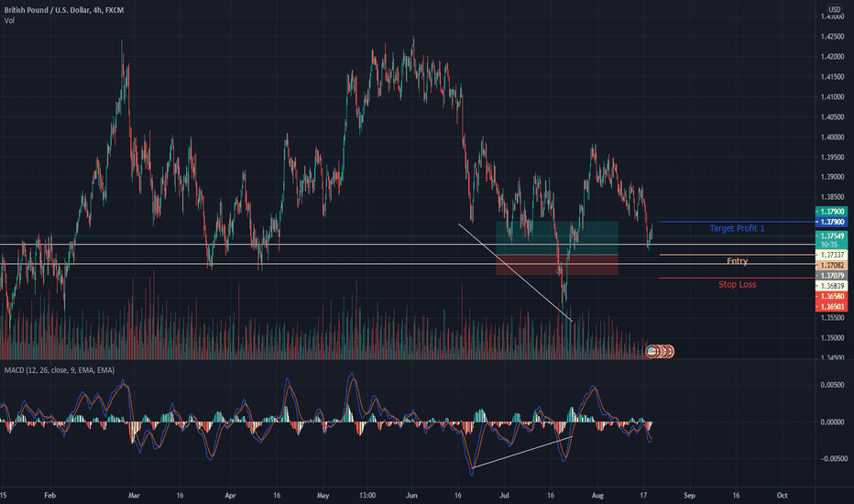Click the blue 1.37900 price label
The image size is (854, 504).
coord(832,222)
